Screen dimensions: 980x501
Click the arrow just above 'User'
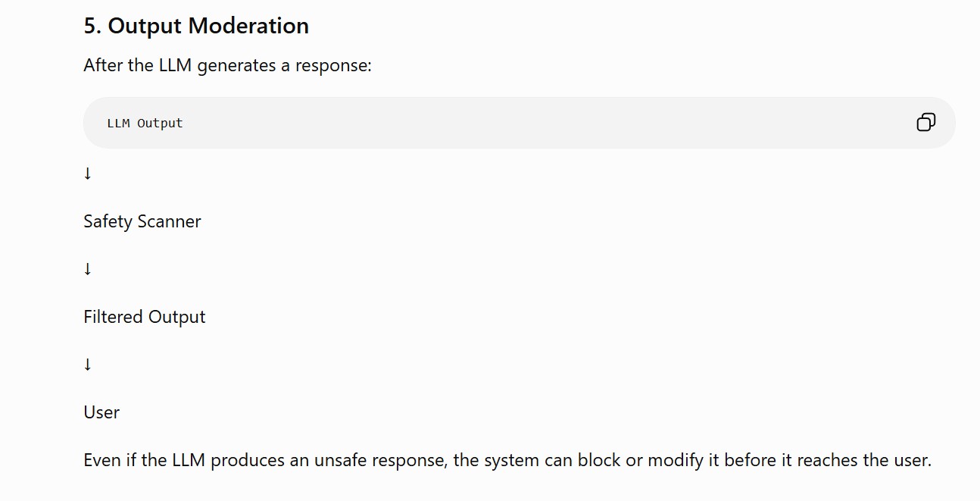(88, 365)
